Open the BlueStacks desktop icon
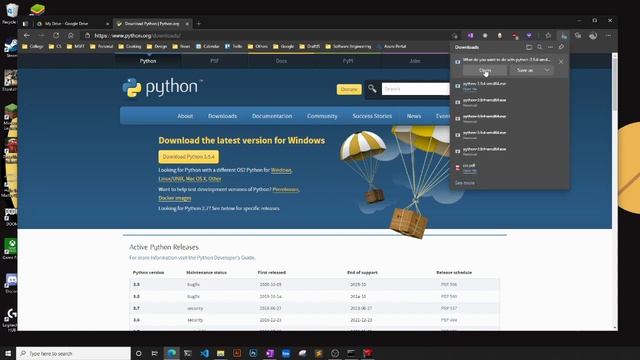 click(37, 9)
